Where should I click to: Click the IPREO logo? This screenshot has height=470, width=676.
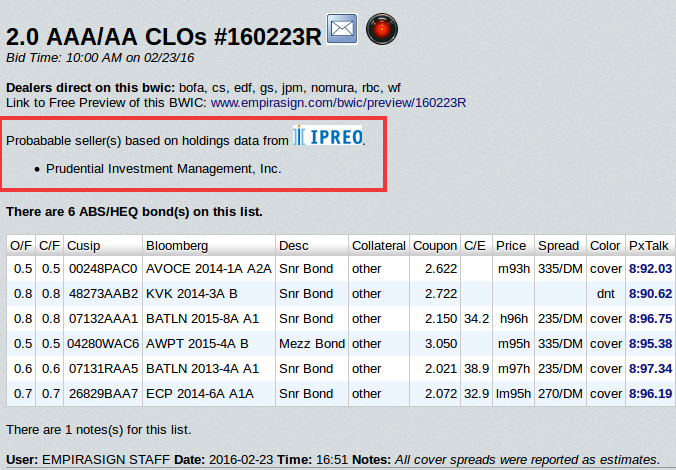[328, 135]
